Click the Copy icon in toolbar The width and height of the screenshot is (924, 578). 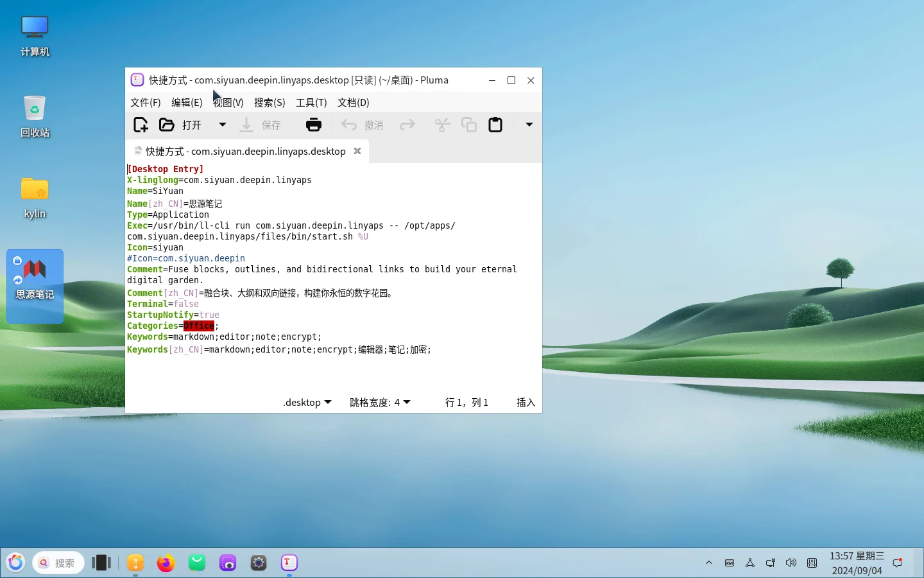point(469,125)
